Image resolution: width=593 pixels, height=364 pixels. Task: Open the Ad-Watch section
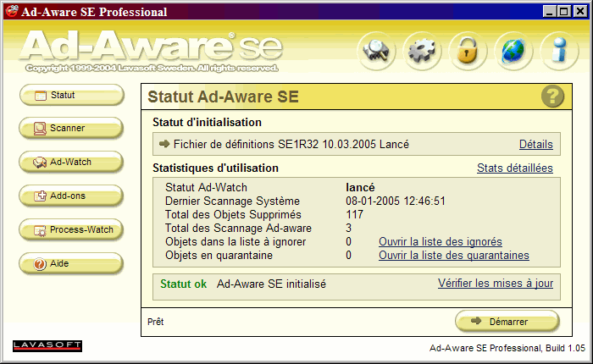tap(71, 162)
